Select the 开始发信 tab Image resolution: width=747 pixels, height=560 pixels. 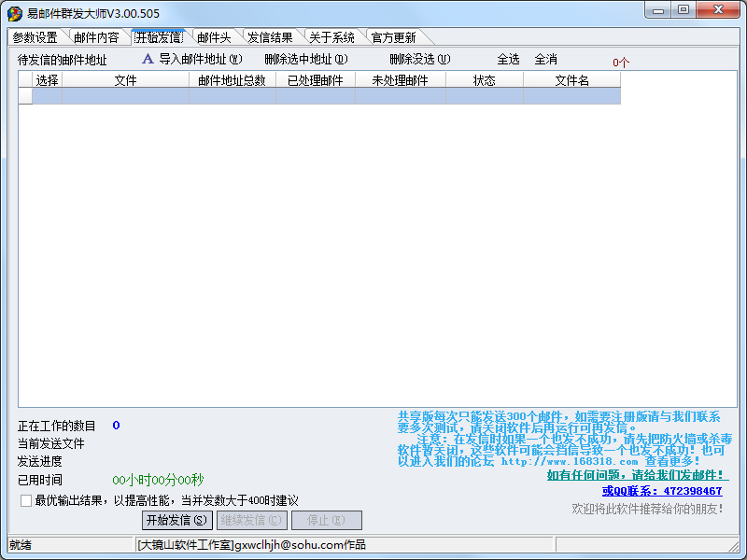point(159,37)
